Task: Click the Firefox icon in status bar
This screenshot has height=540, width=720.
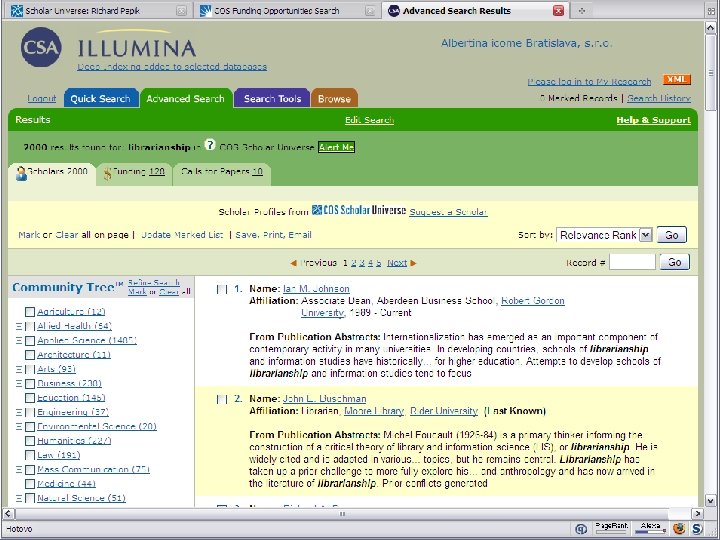Action: click(x=679, y=529)
